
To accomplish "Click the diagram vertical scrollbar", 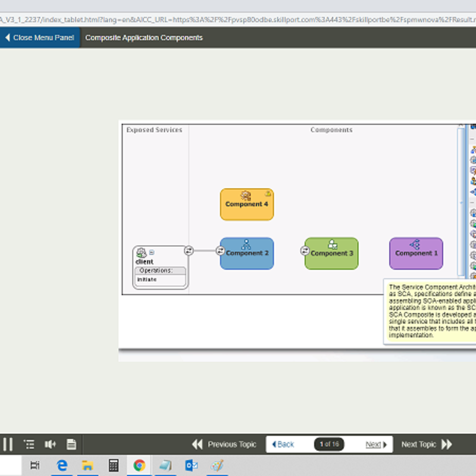I will pyautogui.click(x=461, y=202).
